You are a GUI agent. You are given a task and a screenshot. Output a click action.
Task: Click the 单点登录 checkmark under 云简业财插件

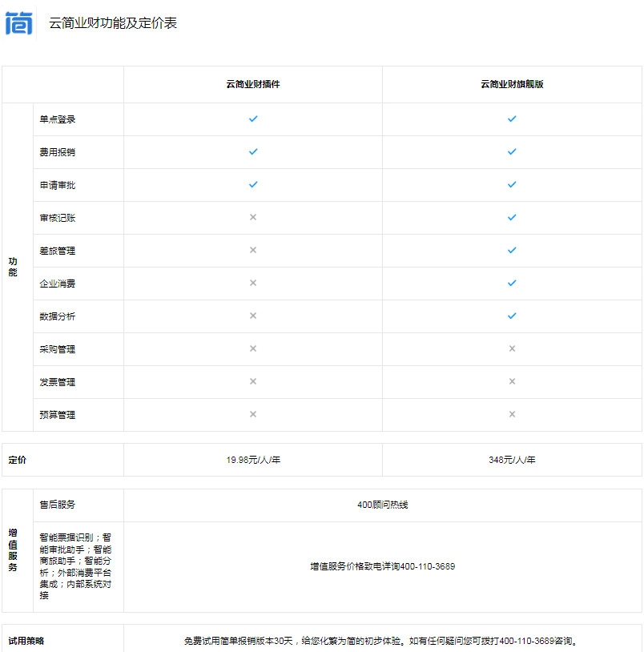[x=253, y=119]
